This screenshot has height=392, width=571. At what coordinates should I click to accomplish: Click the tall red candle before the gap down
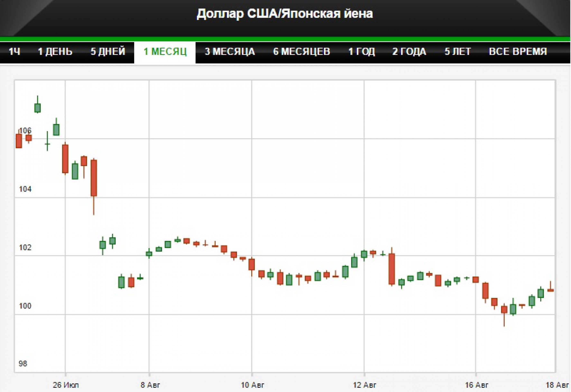pyautogui.click(x=94, y=178)
